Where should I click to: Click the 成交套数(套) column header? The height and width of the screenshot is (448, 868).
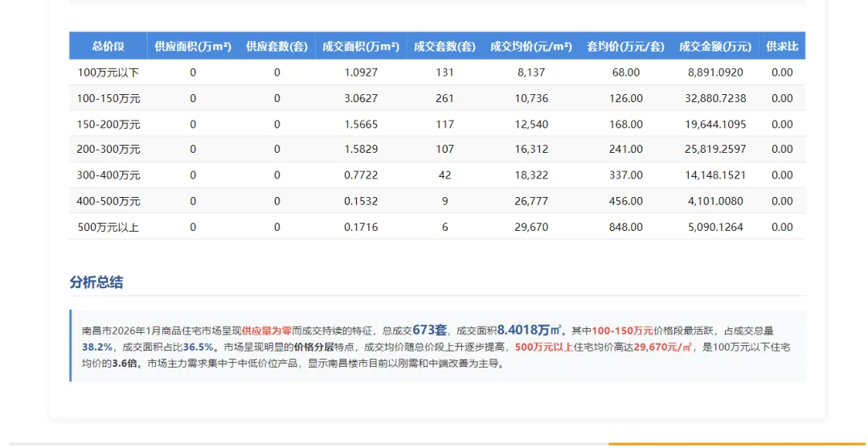(444, 47)
